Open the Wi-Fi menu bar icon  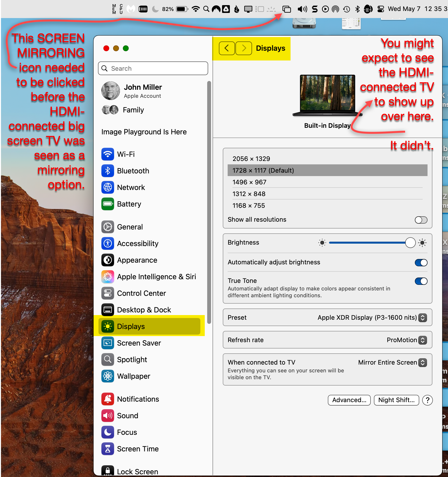click(195, 9)
